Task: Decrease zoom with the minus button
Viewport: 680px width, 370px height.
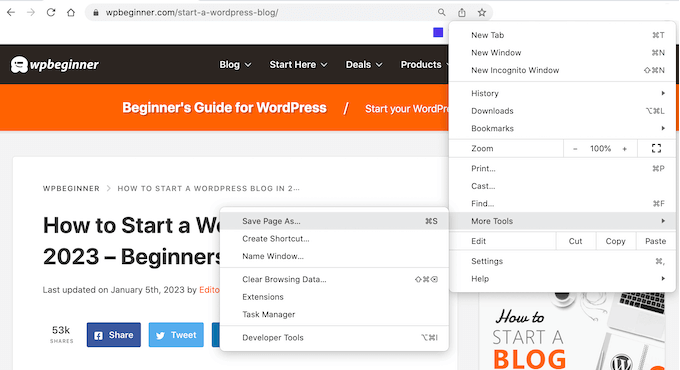Action: pyautogui.click(x=575, y=149)
